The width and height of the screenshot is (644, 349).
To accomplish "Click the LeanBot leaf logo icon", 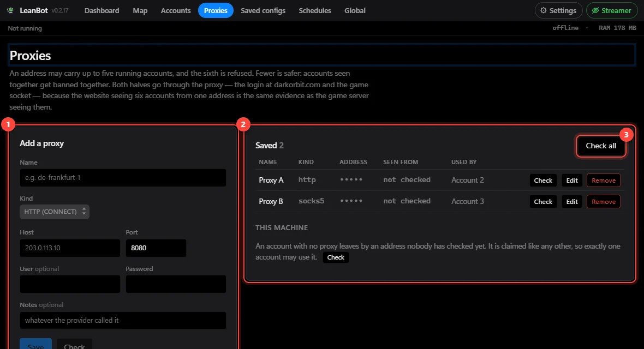I will [10, 10].
